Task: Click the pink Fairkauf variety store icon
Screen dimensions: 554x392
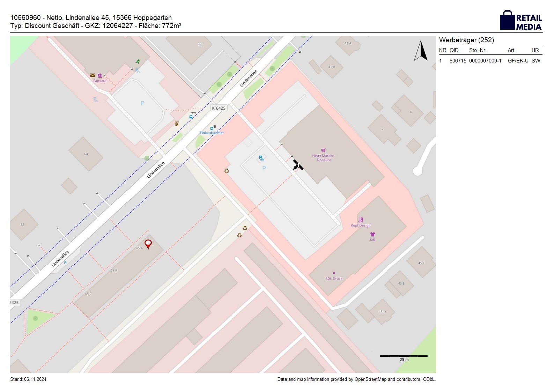Action: click(100, 75)
